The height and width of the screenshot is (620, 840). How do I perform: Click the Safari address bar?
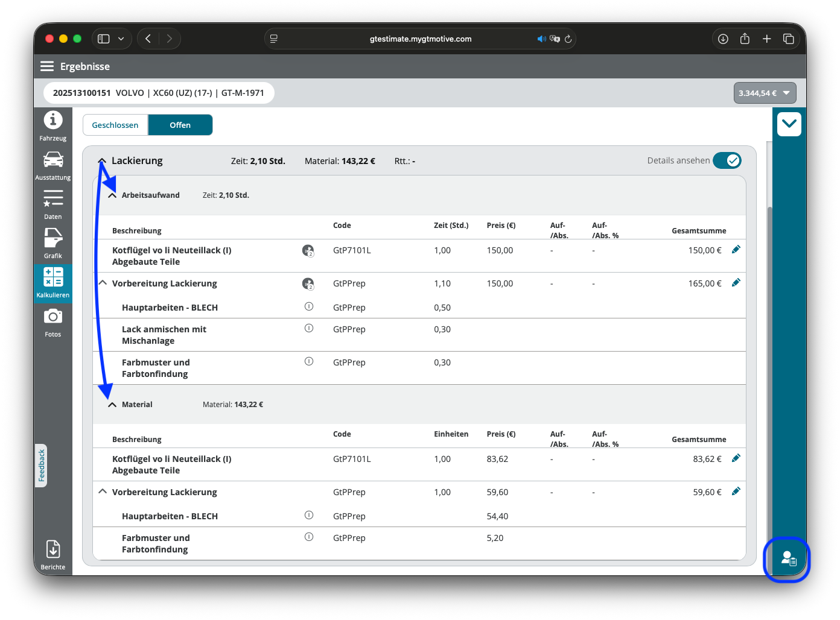pos(420,39)
